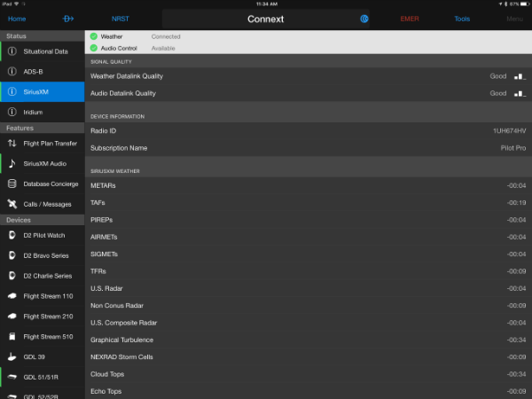Screen dimensions: 532x399
Task: Go to Home
Action: pyautogui.click(x=17, y=19)
